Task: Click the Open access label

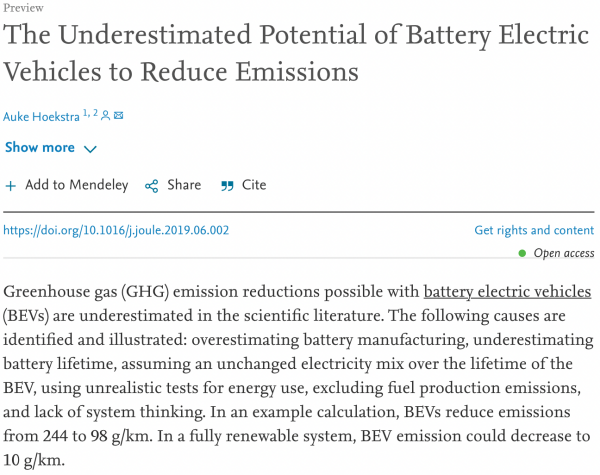Action: pyautogui.click(x=564, y=254)
